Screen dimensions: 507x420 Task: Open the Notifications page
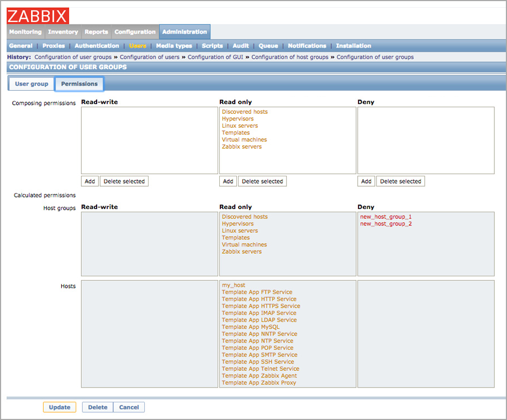click(307, 46)
